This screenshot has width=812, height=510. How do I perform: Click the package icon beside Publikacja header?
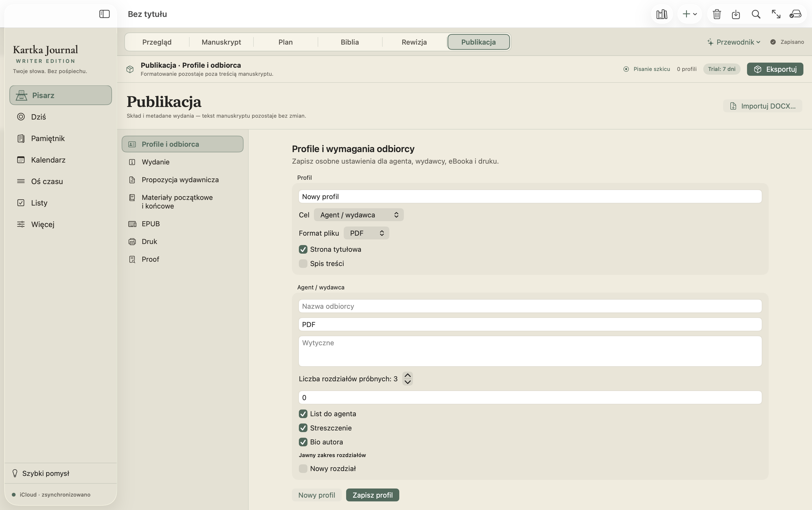tap(130, 69)
